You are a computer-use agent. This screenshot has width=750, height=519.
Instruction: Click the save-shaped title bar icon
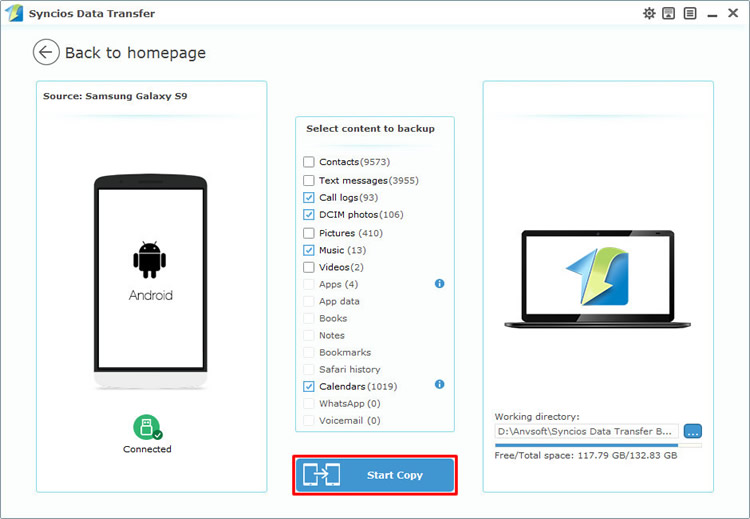[x=669, y=13]
